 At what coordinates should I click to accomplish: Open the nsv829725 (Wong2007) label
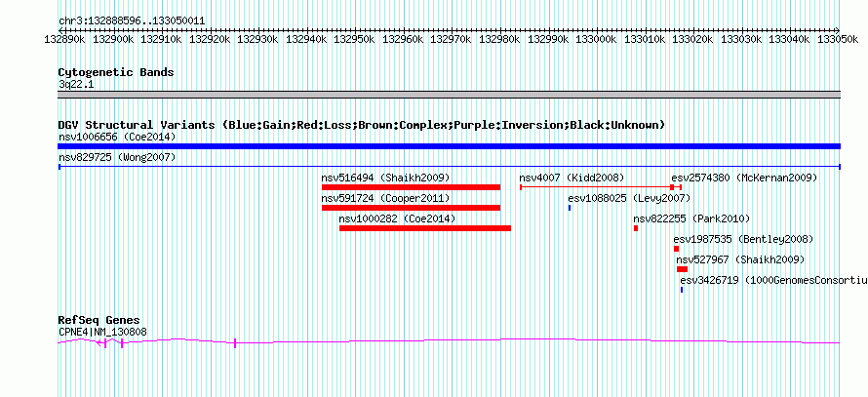coord(117,158)
